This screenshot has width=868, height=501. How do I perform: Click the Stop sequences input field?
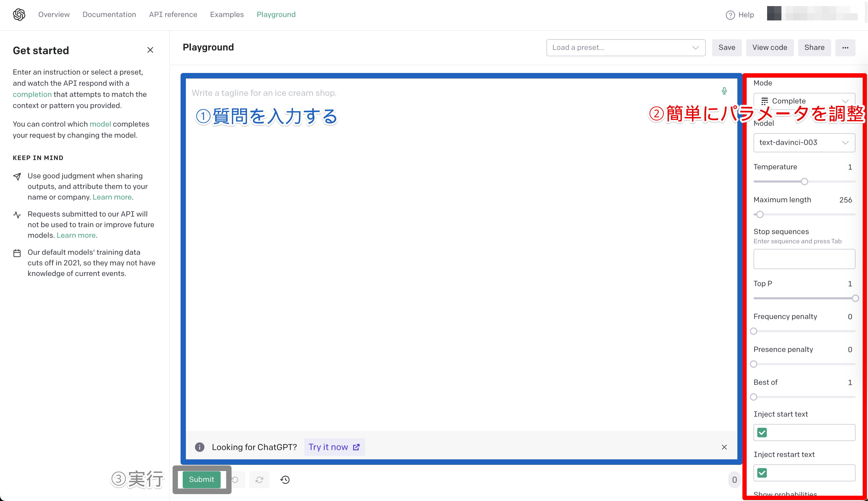804,259
